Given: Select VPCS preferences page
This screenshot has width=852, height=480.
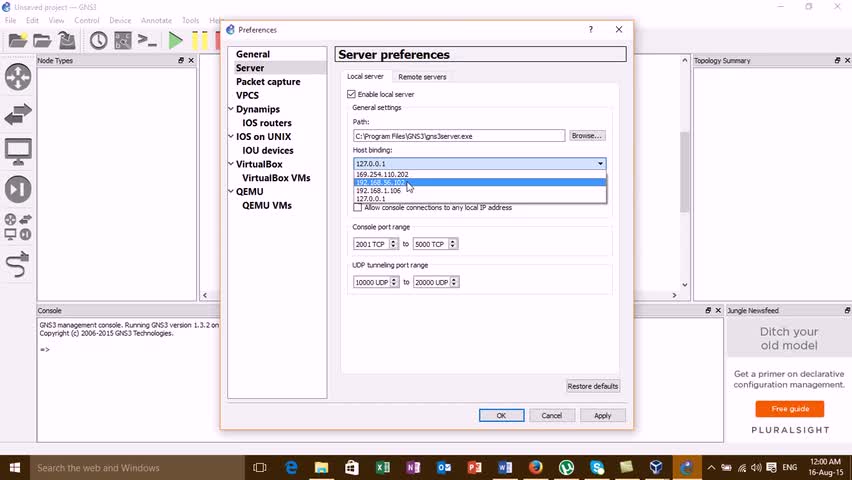Looking at the screenshot, I should [247, 95].
